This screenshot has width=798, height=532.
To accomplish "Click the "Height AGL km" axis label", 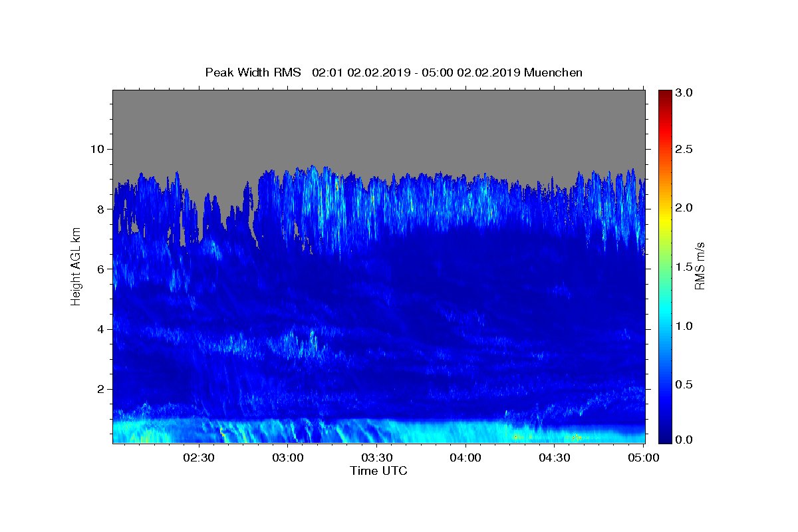I will 76,265.
